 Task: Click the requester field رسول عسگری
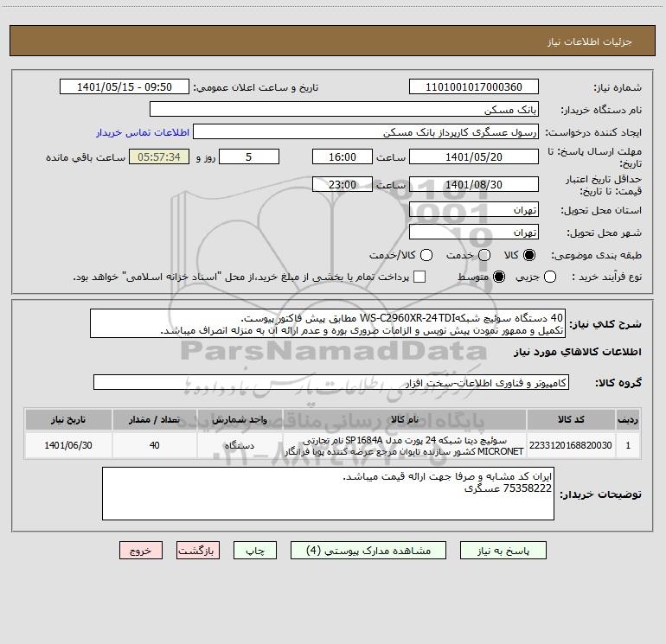(x=366, y=131)
